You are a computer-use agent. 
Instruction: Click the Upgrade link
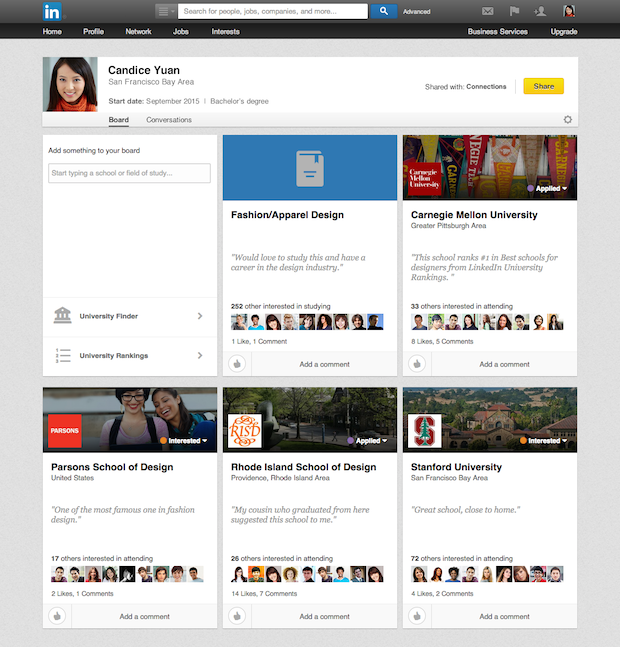pyautogui.click(x=564, y=31)
